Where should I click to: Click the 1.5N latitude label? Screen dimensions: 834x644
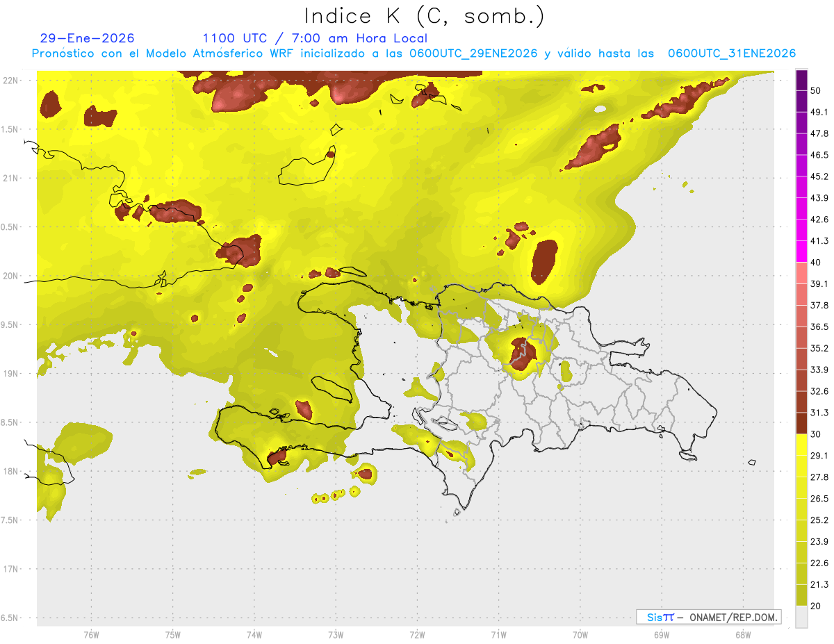click(x=10, y=129)
